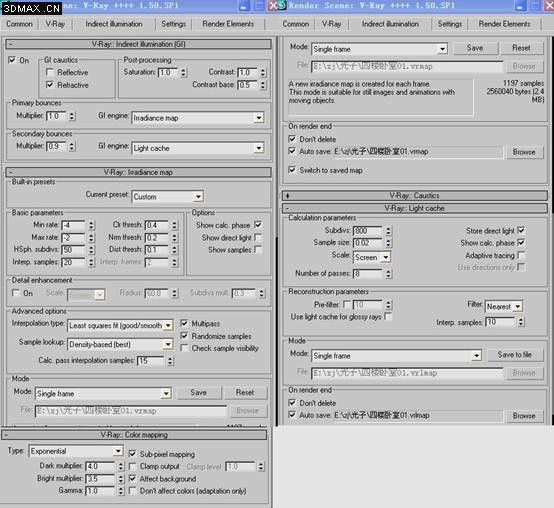Open Interpolation type dropdown
This screenshot has height=508, width=554.
point(120,325)
